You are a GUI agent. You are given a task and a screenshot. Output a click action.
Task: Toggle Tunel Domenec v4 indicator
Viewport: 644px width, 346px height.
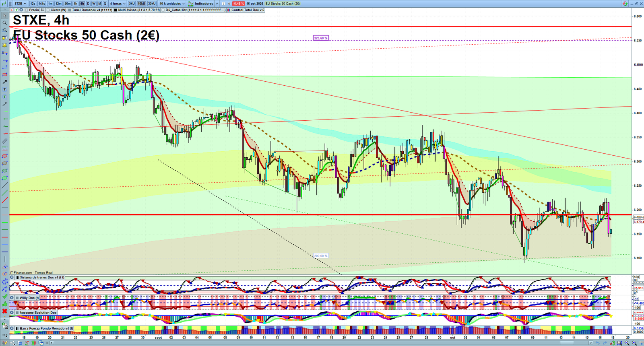pos(70,10)
